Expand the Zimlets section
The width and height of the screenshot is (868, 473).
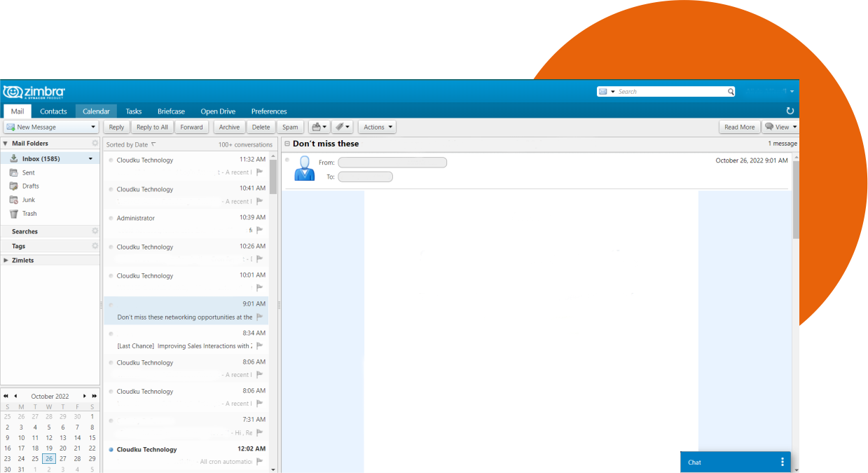click(x=6, y=260)
